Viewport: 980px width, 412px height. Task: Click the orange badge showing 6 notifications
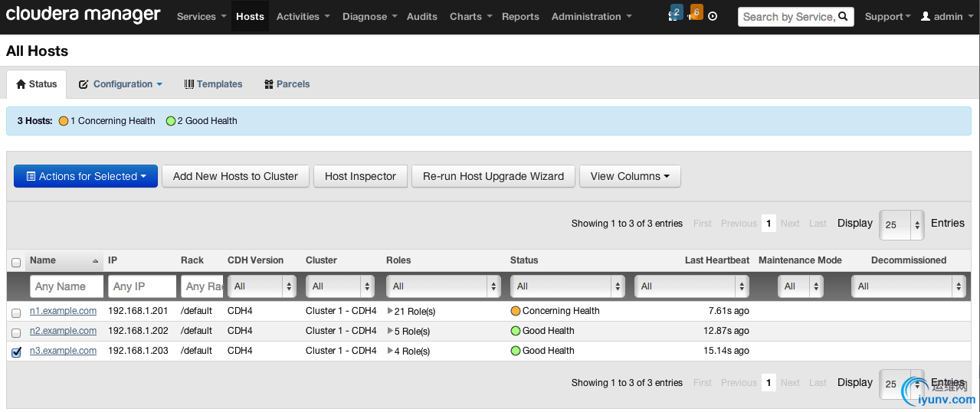[696, 12]
